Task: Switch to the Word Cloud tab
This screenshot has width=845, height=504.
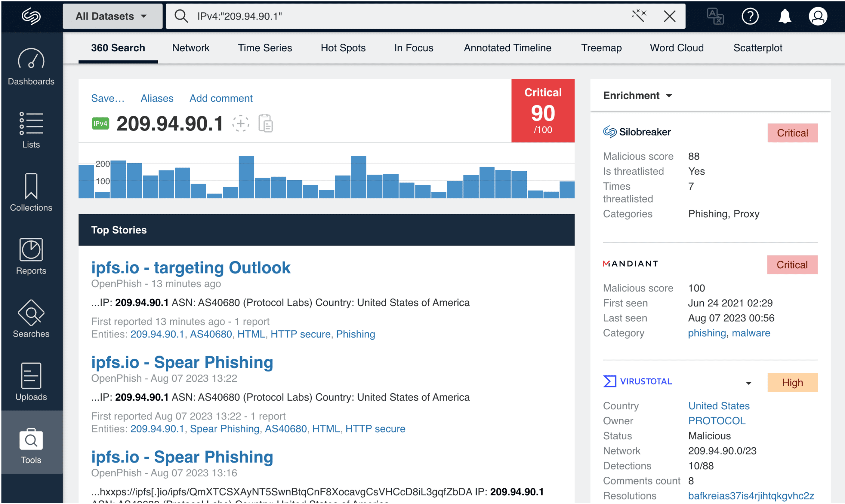Action: pos(677,48)
